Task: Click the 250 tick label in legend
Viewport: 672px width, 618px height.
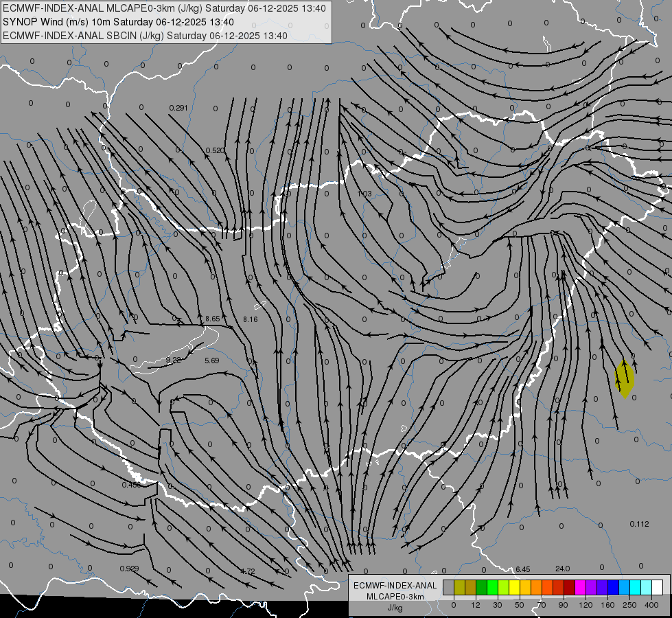Action: [x=629, y=605]
